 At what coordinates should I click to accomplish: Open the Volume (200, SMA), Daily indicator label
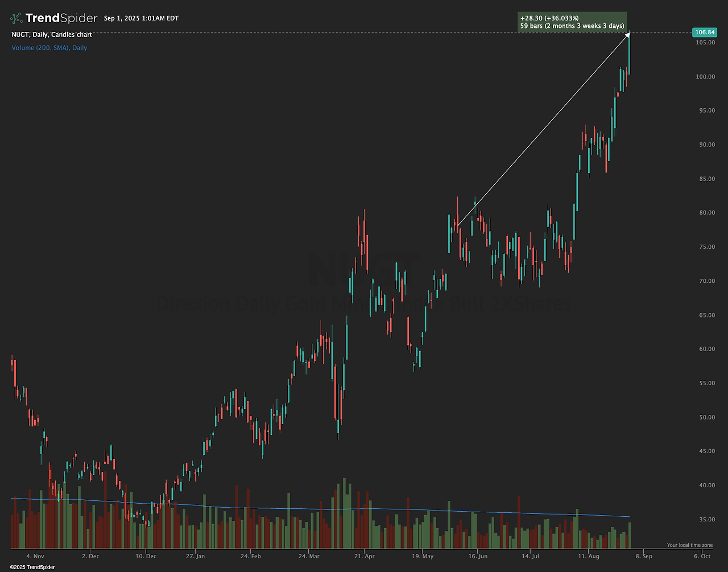click(49, 48)
